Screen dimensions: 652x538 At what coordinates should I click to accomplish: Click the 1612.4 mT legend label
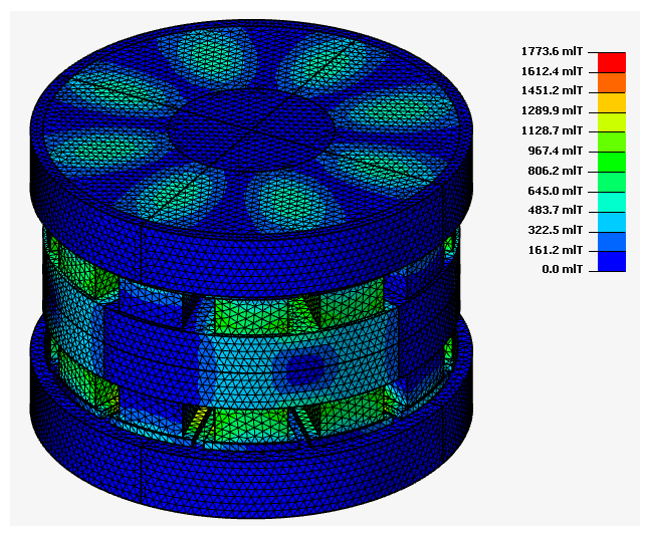click(x=551, y=71)
